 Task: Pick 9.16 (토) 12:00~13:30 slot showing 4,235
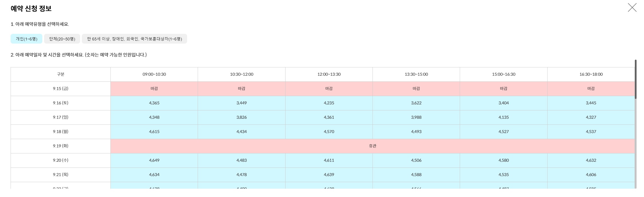[x=329, y=103]
